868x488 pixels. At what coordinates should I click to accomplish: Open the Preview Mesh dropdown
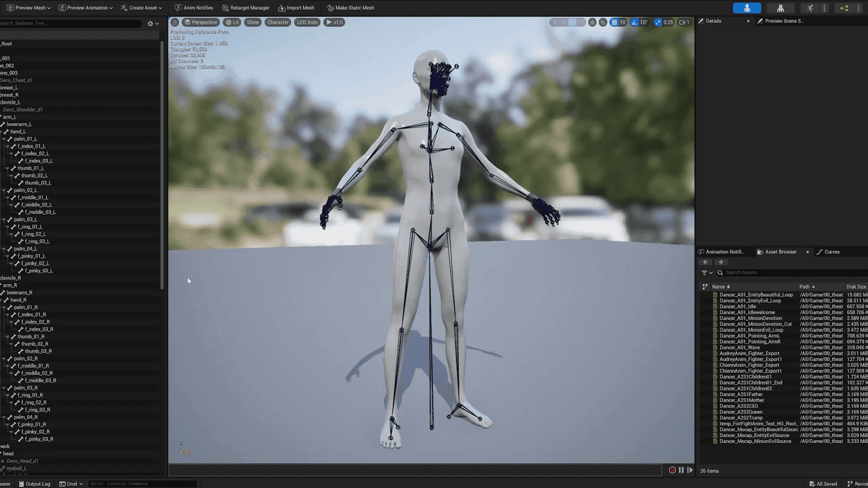point(28,8)
